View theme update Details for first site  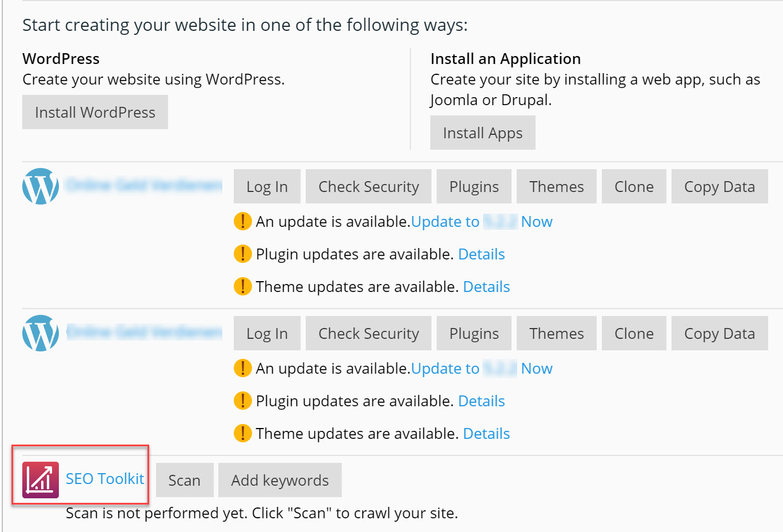(486, 287)
